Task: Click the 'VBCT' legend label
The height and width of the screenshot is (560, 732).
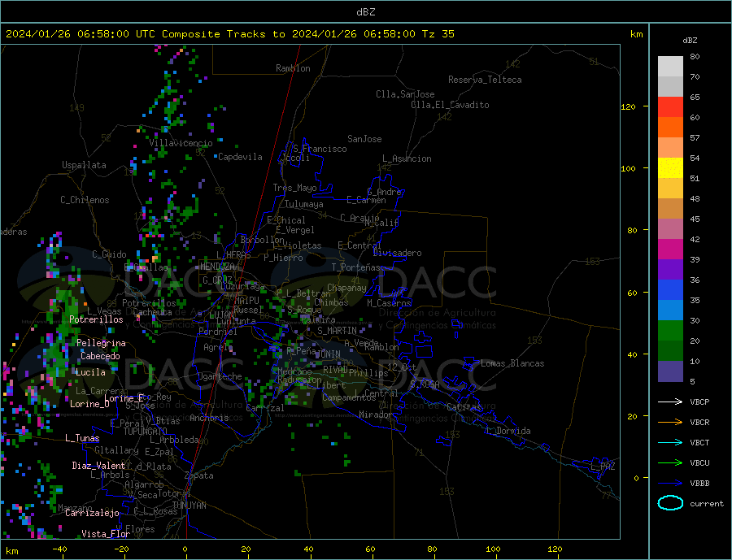Action: point(699,442)
